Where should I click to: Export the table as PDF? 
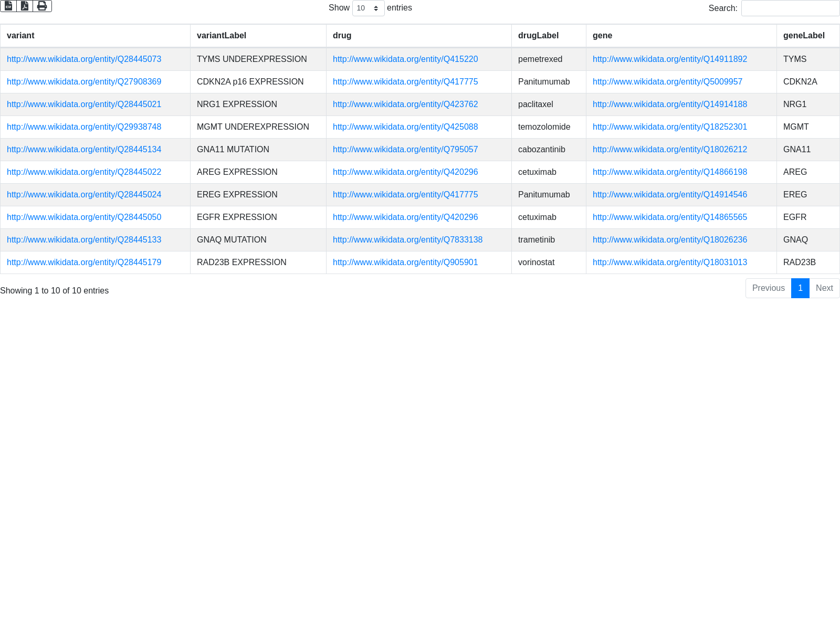click(25, 6)
